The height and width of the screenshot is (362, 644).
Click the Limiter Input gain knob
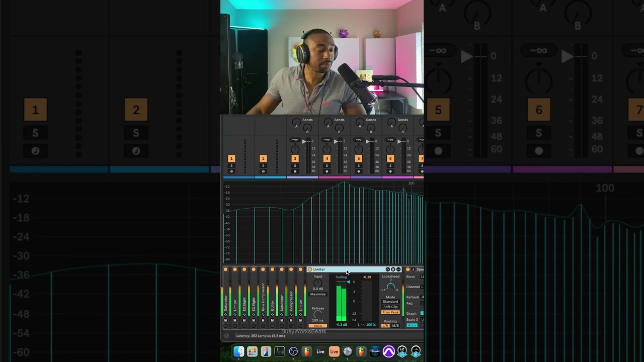pos(318,283)
